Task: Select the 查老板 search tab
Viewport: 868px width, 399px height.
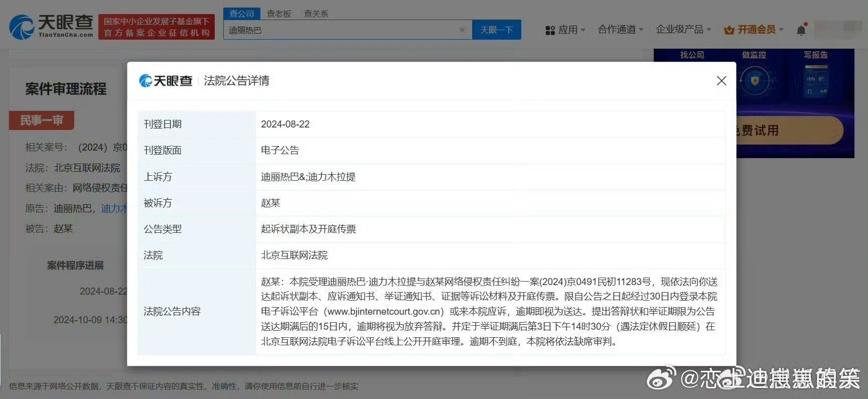Action: pos(279,14)
